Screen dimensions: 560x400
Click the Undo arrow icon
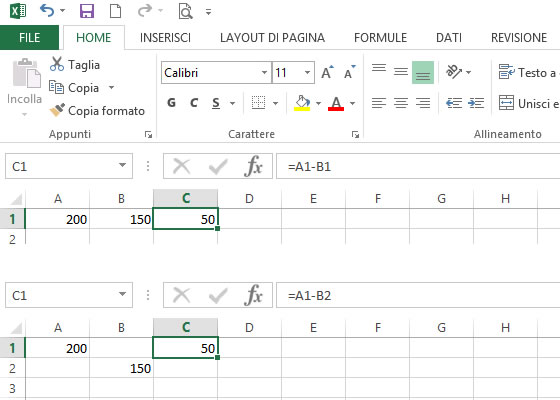pyautogui.click(x=47, y=11)
